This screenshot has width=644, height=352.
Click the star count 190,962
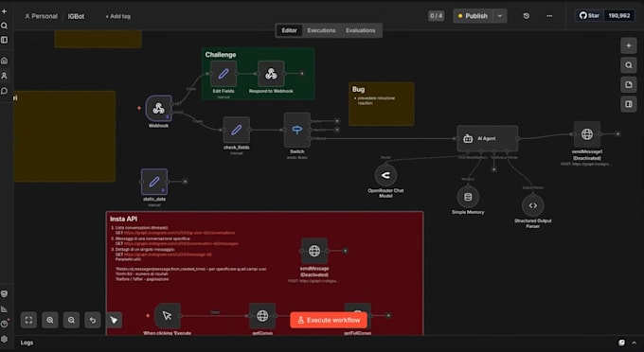[x=619, y=15]
